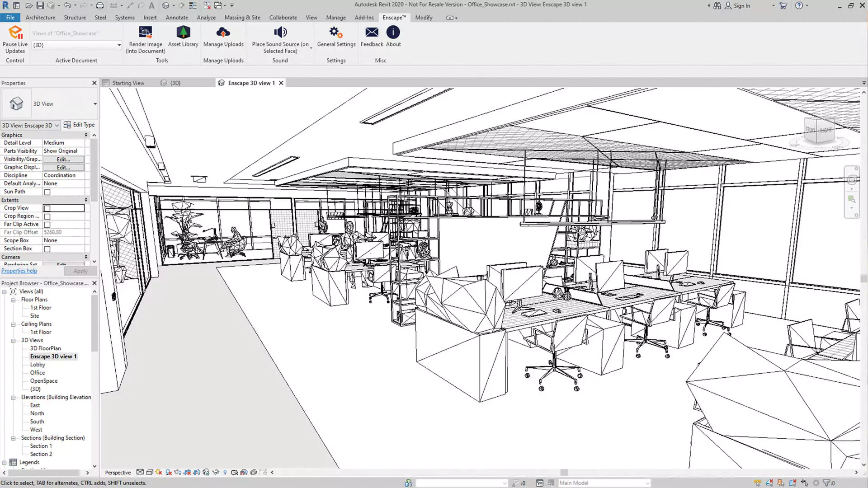The height and width of the screenshot is (488, 868).
Task: Toggle the Sun Path checkbox
Action: pyautogui.click(x=47, y=191)
